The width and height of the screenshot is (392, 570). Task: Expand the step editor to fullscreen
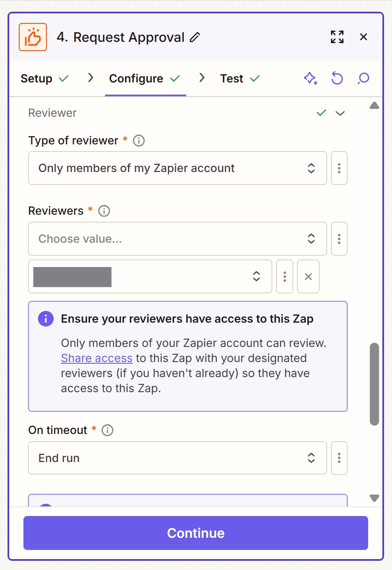(x=337, y=37)
